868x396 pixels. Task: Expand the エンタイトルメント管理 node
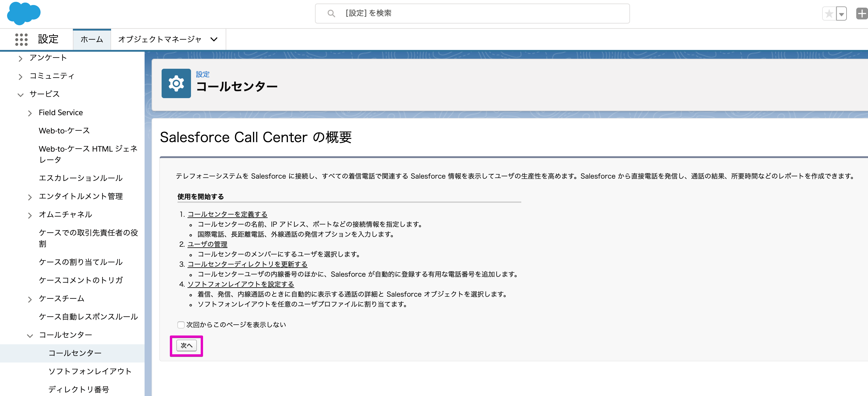(x=30, y=197)
